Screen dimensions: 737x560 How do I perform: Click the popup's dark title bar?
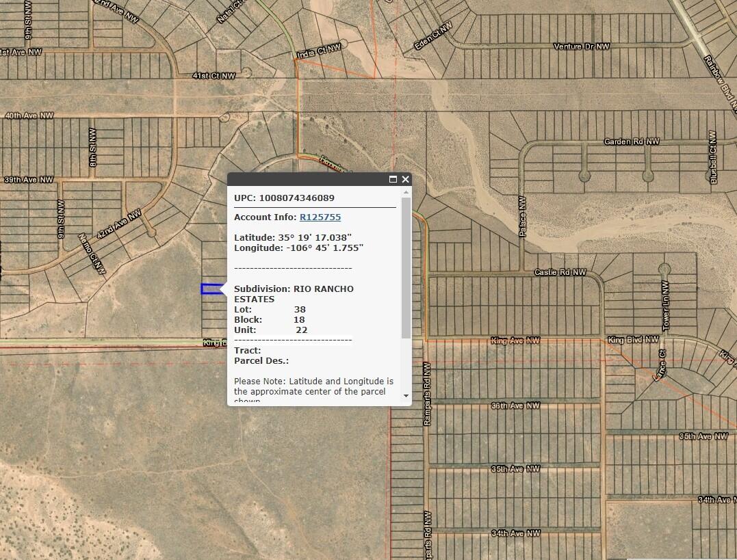pyautogui.click(x=308, y=179)
